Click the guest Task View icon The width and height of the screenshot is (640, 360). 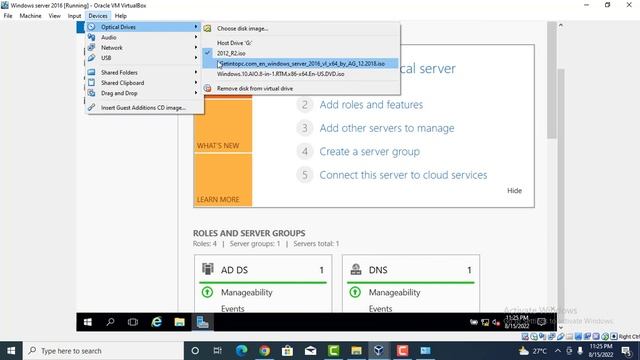[133, 322]
